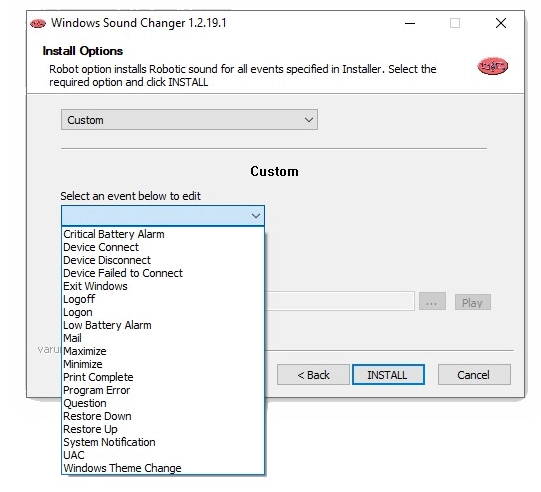Click the red logo in the header
Screen dimensions: 541x492
point(493,66)
